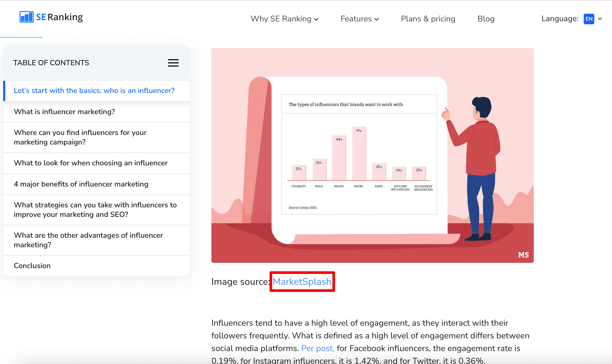This screenshot has width=612, height=364.
Task: Select 'Let's start with the basics' table of contents item
Action: coord(95,91)
